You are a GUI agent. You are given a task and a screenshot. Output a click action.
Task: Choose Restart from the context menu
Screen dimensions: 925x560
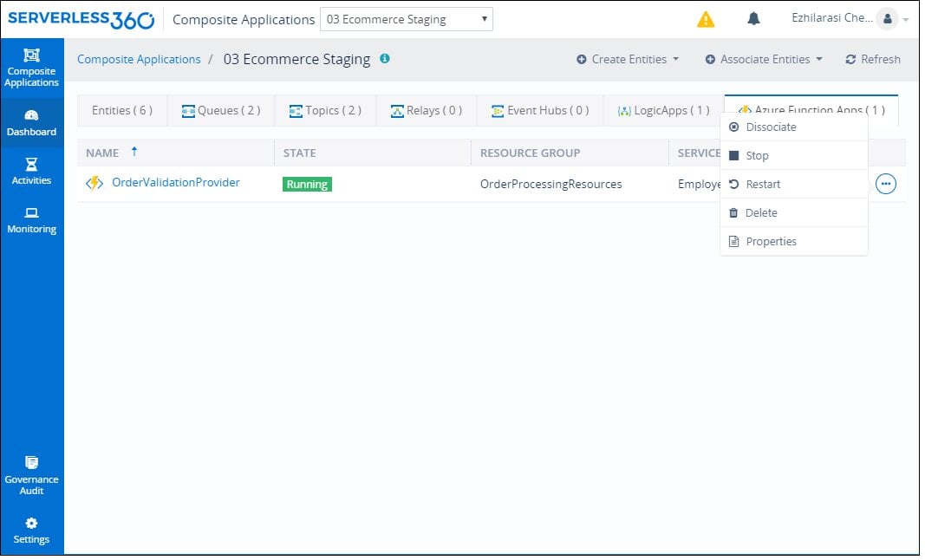794,184
